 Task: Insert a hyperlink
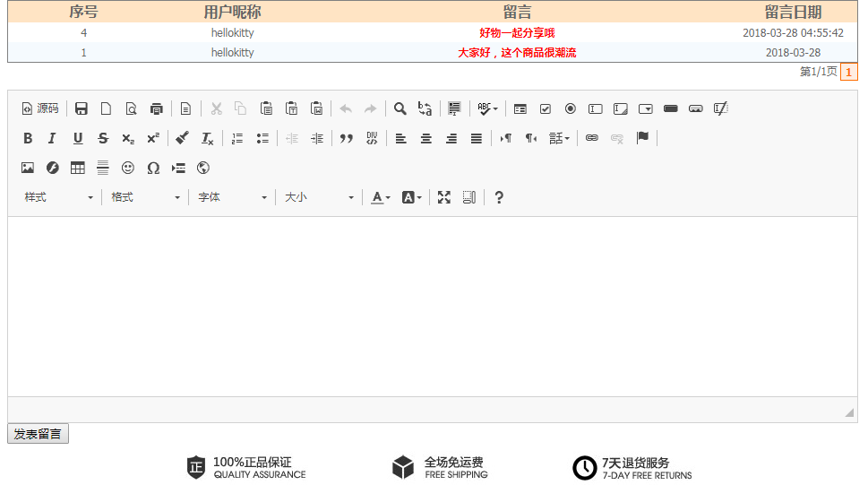592,138
